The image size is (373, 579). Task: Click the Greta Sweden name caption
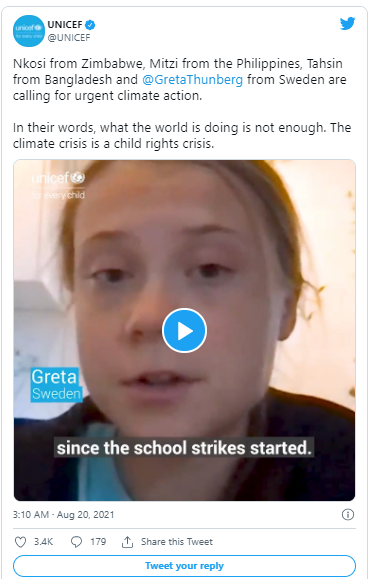[x=55, y=385]
